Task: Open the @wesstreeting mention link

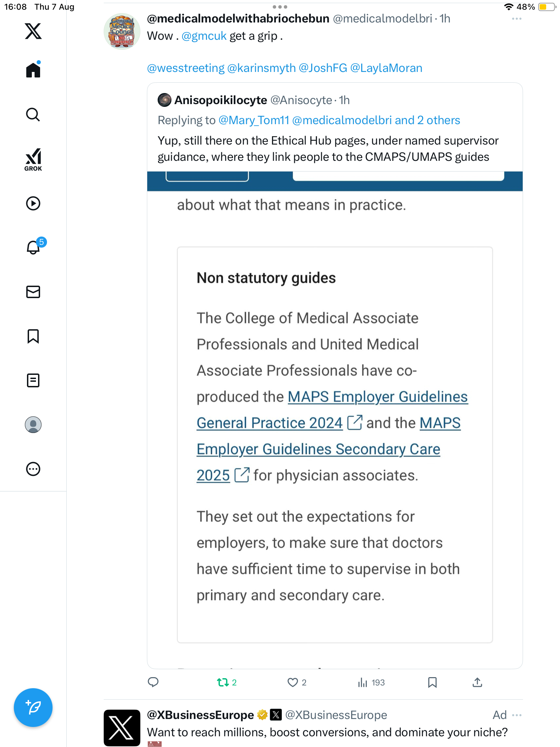Action: pos(186,68)
